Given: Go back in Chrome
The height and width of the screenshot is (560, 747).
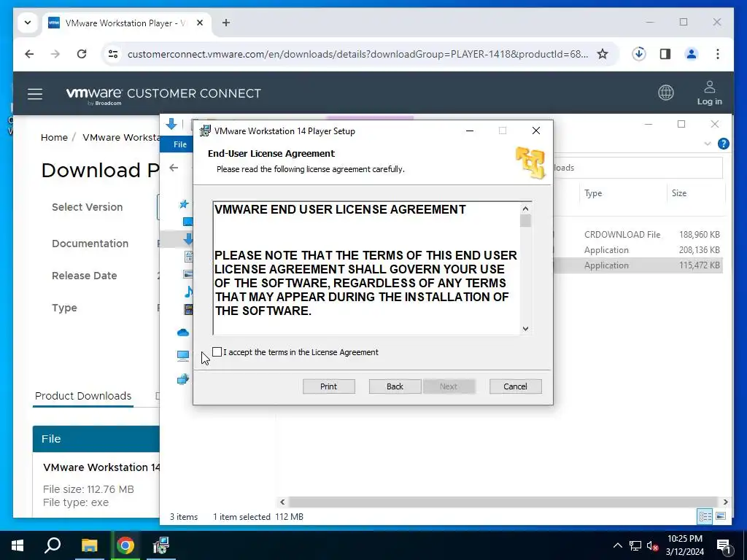Looking at the screenshot, I should pyautogui.click(x=29, y=54).
